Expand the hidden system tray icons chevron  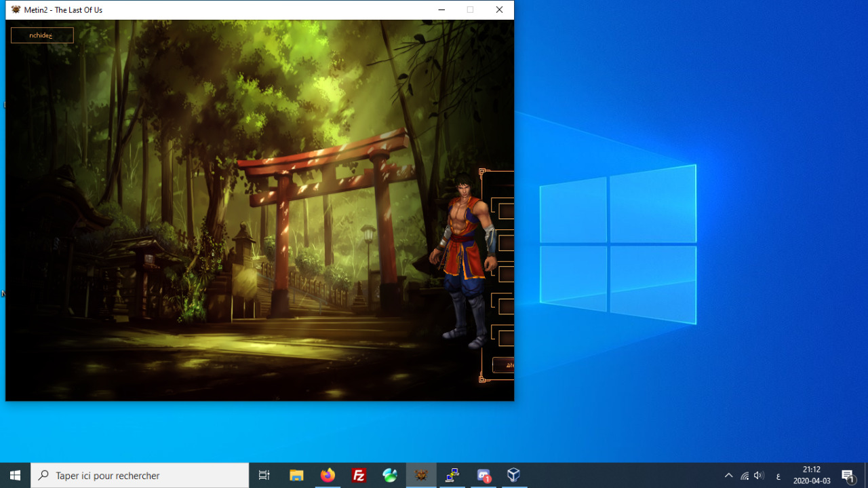click(729, 476)
